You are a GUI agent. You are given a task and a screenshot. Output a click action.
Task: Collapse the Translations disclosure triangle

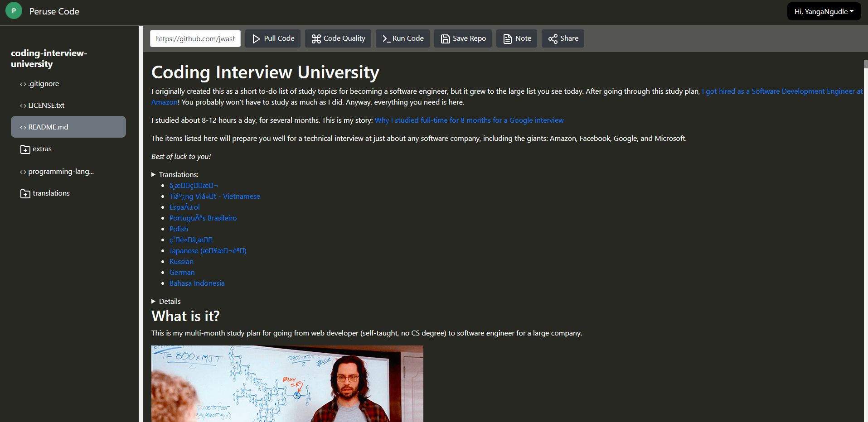click(154, 174)
